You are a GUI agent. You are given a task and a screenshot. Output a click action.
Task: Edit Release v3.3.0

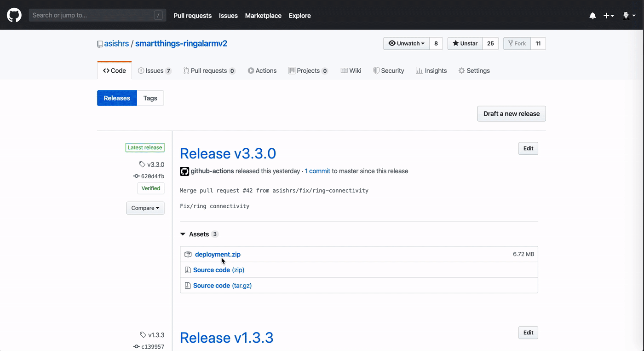[x=528, y=148]
